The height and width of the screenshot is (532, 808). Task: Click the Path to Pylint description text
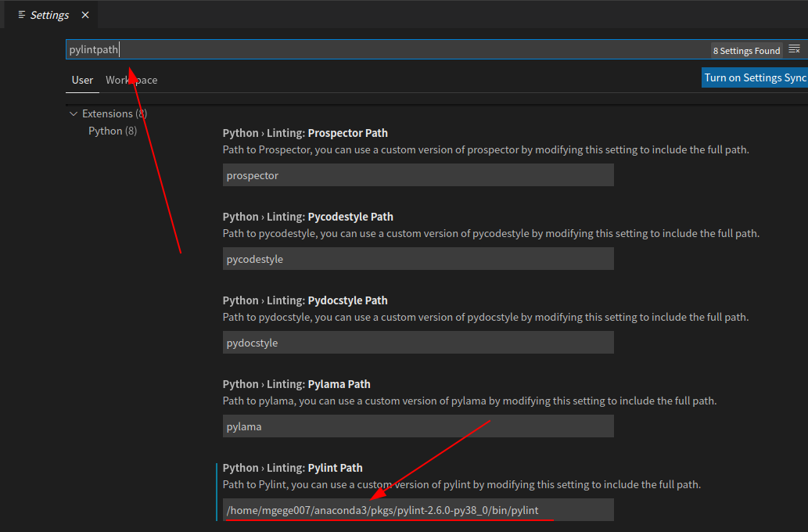461,484
